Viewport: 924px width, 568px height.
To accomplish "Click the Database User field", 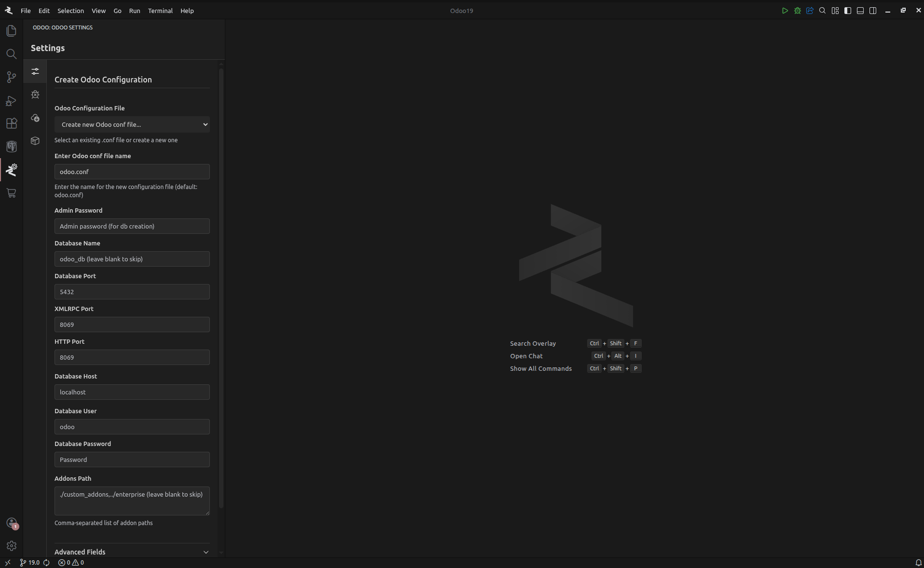I will pyautogui.click(x=132, y=427).
